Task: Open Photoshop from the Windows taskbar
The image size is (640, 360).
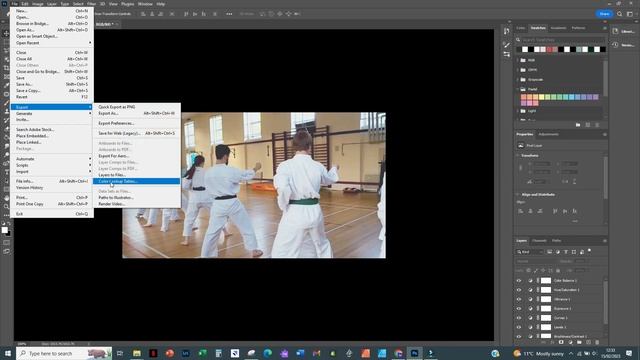Action: (414, 353)
